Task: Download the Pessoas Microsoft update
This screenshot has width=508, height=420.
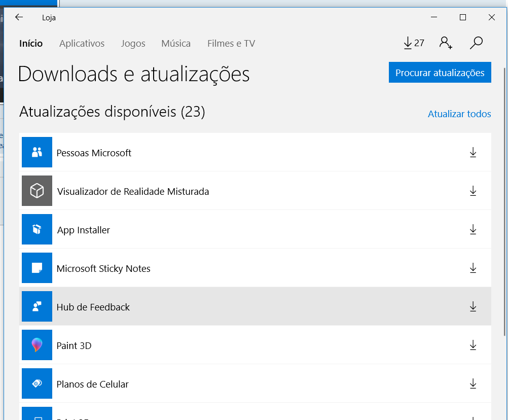Action: [473, 153]
